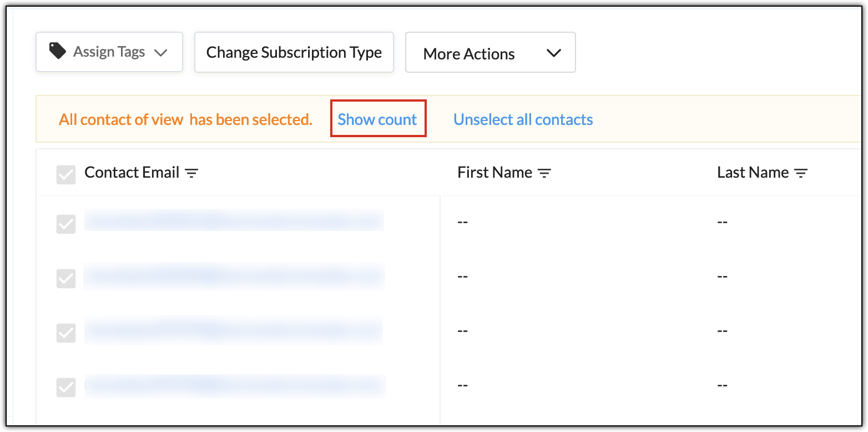Screen dimensions: 868x432
Task: Click the First Name column filter icon
Action: tap(544, 173)
